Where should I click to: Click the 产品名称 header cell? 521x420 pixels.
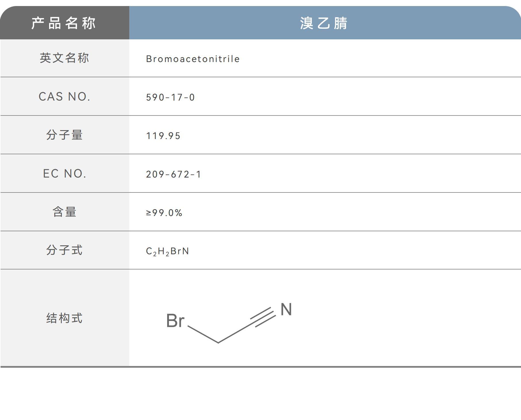coord(63,23)
